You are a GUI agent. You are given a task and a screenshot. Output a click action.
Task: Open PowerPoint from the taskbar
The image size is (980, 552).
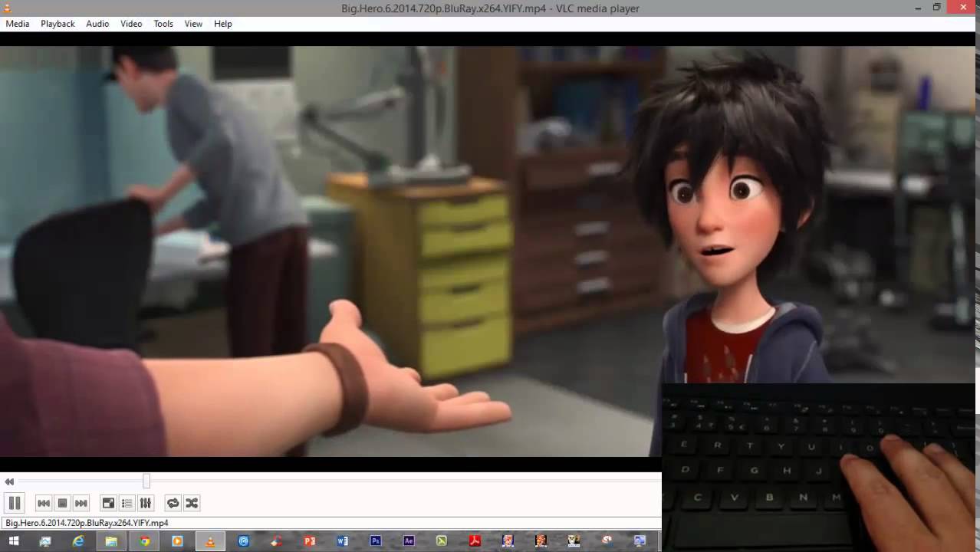tap(309, 541)
